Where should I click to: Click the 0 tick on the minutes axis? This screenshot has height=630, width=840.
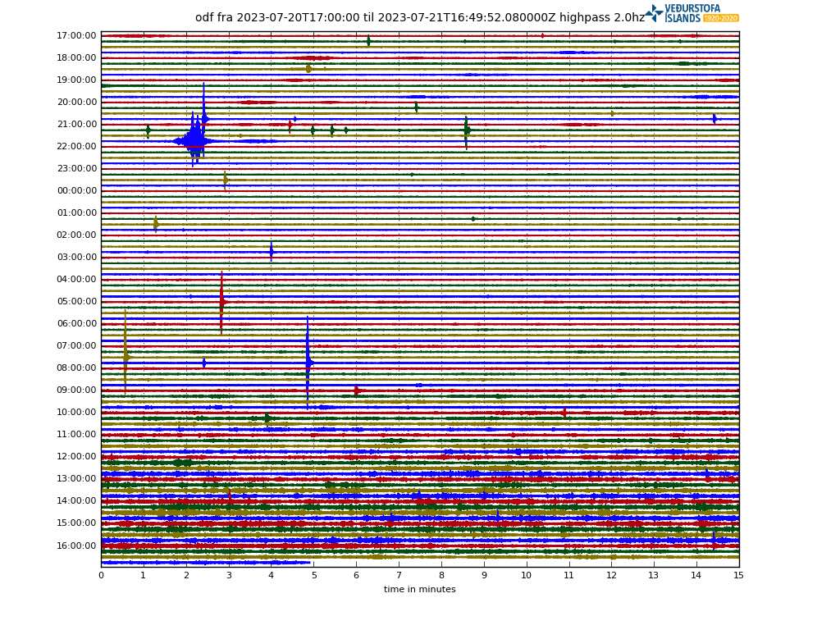pyautogui.click(x=101, y=576)
